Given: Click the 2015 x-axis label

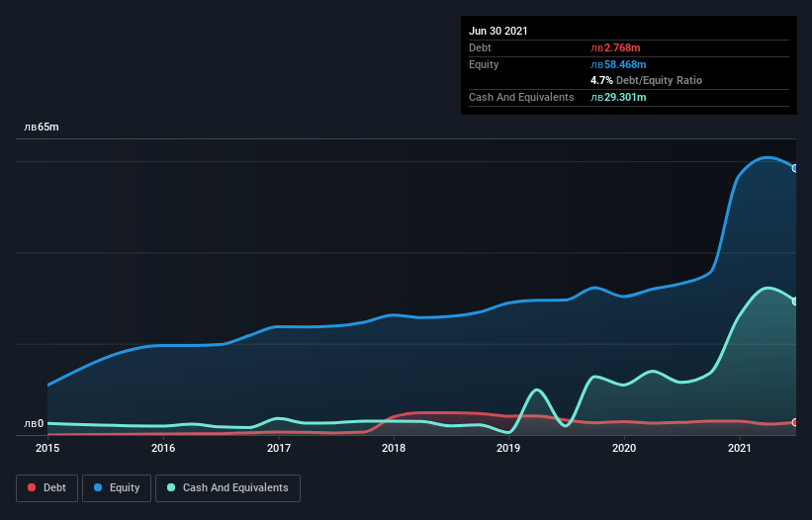Looking at the screenshot, I should point(47,448).
